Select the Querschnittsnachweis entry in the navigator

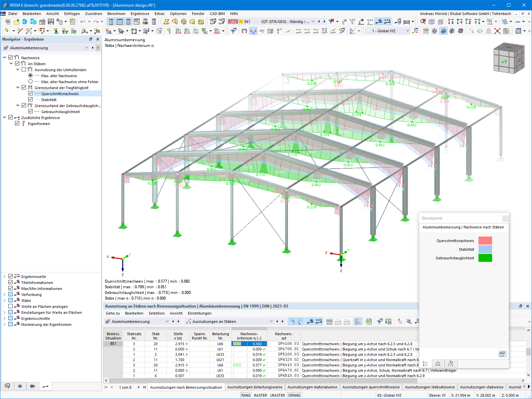(60, 93)
